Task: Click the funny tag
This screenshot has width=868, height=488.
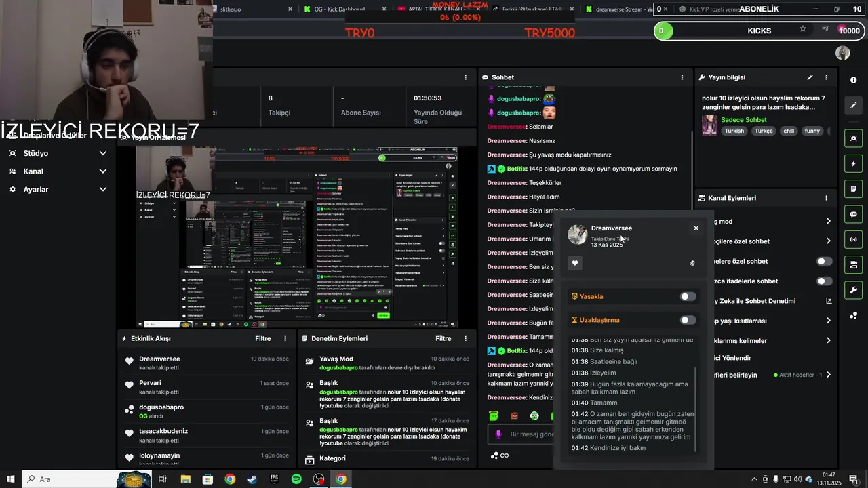Action: (x=812, y=131)
